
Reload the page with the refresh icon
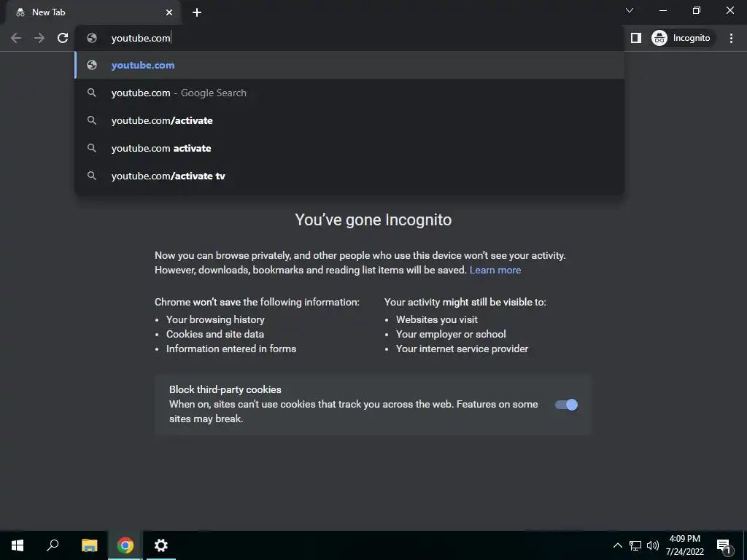coord(63,38)
